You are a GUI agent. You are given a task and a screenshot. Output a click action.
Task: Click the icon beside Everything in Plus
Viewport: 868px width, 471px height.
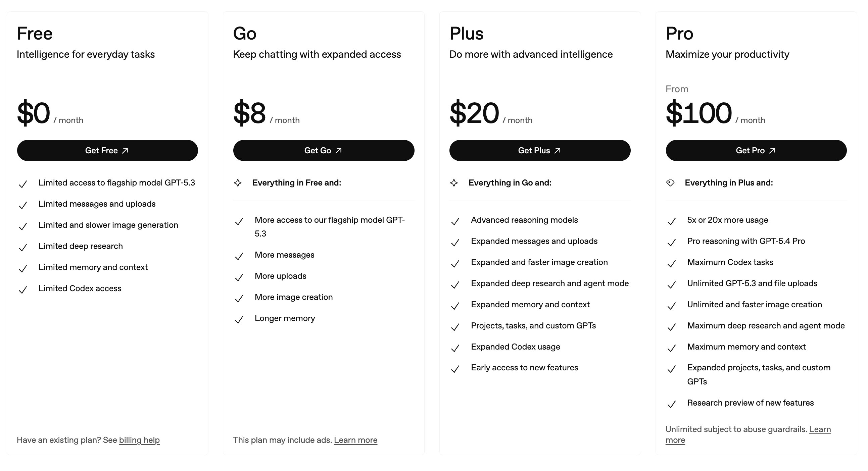coord(670,183)
